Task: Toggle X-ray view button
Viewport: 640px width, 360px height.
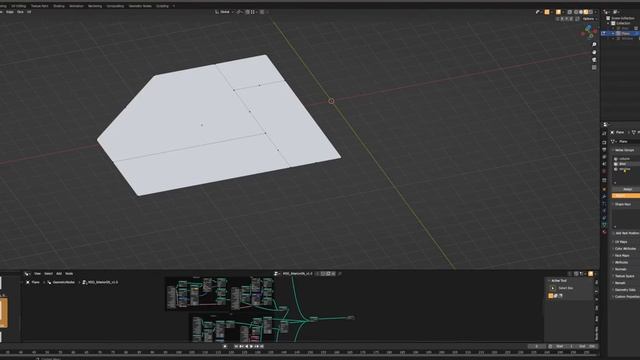Action: (x=570, y=12)
